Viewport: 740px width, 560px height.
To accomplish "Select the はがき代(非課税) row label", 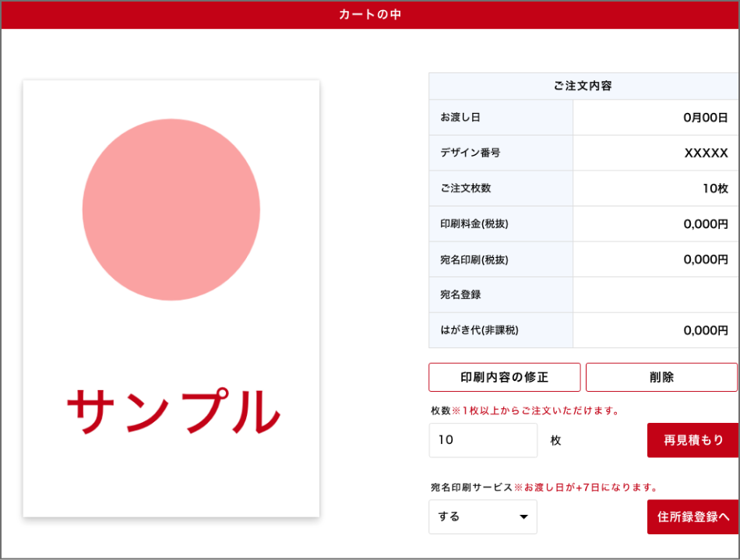I will 479,329.
